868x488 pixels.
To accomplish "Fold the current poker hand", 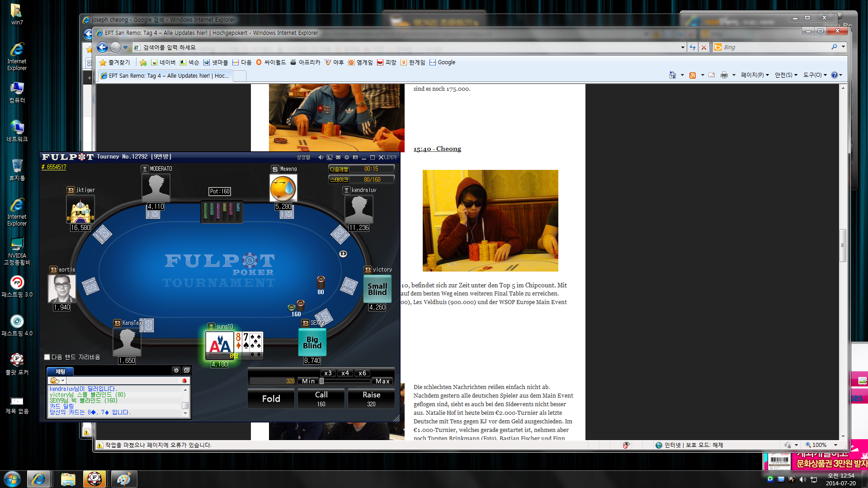I will click(x=271, y=399).
